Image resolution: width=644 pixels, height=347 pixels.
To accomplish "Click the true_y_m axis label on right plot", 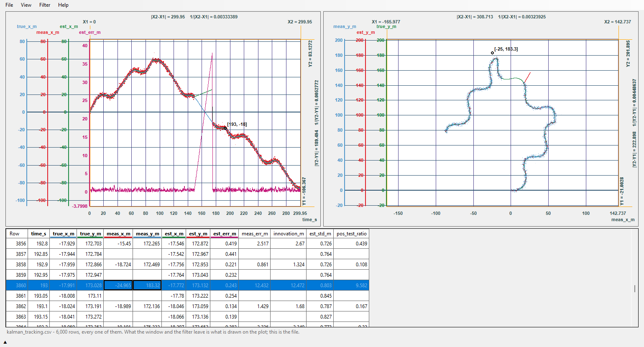I will click(x=386, y=26).
